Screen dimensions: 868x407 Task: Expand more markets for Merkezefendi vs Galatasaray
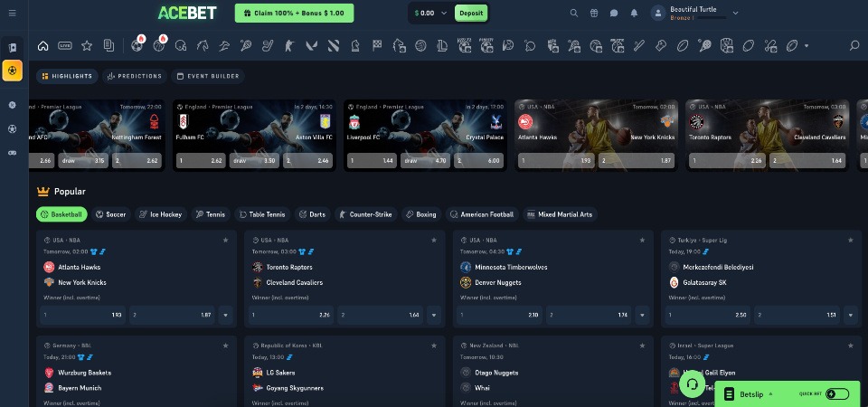tap(851, 315)
